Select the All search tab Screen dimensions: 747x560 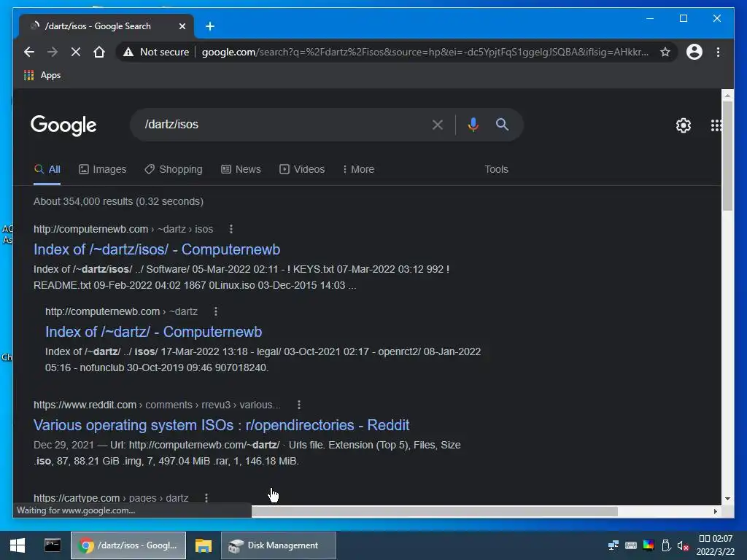[x=47, y=169]
